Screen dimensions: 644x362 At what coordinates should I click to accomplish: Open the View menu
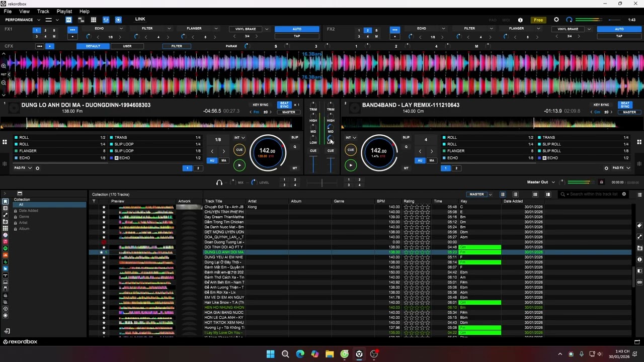(x=24, y=11)
